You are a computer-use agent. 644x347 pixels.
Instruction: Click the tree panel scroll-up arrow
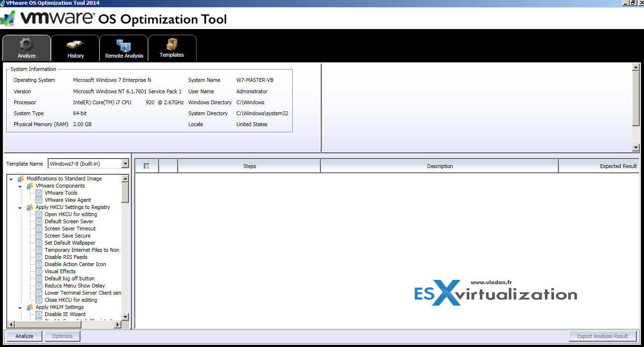point(125,178)
